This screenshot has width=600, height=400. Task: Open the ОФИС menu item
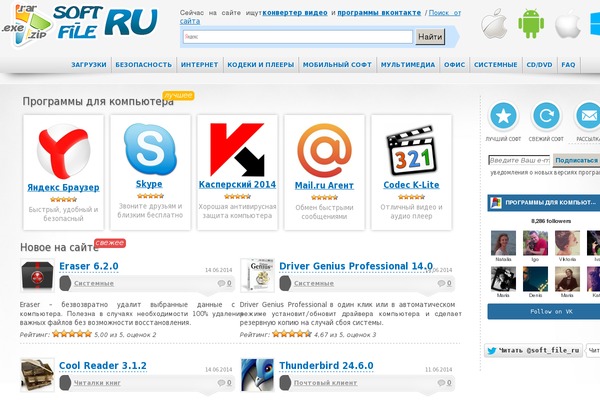pos(455,65)
